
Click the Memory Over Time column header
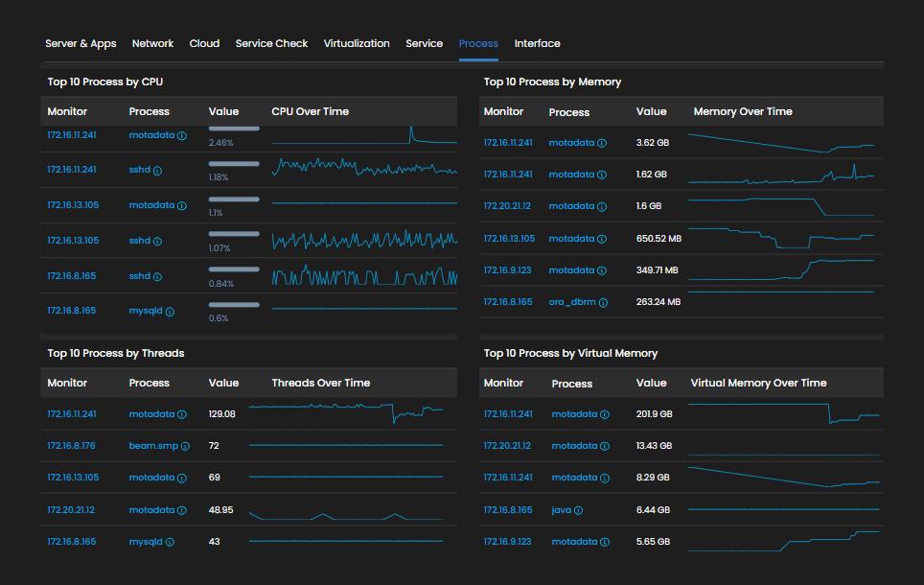743,111
